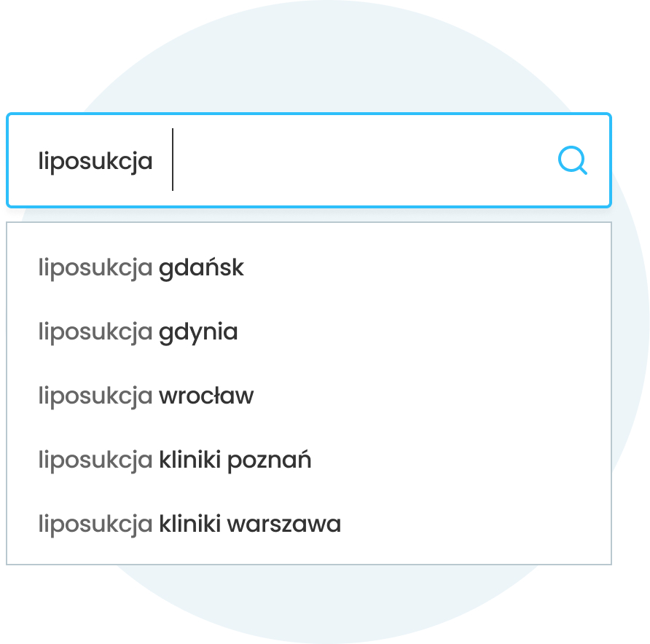Click the blue magnifying glass search icon
The image size is (650, 644).
[x=573, y=160]
